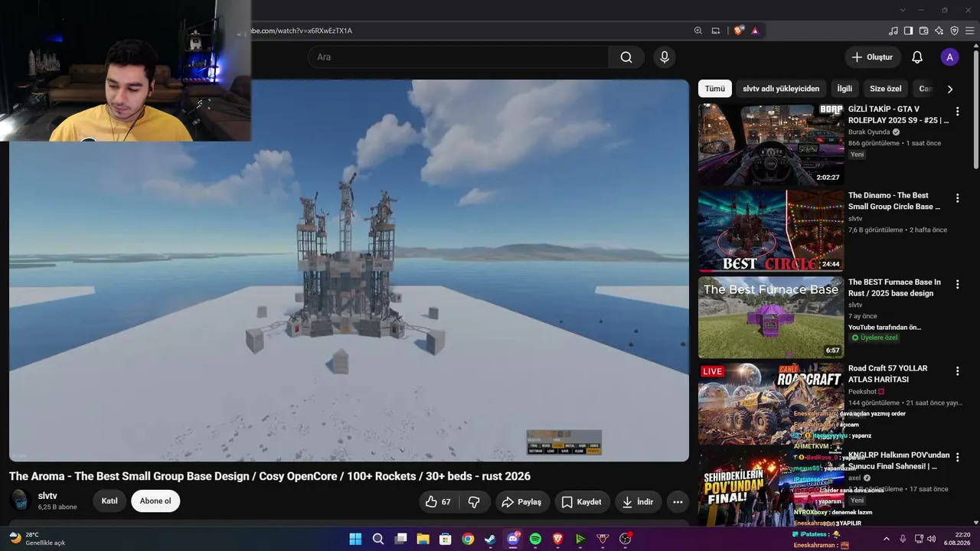Image resolution: width=980 pixels, height=551 pixels.
Task: Click the Peekshot channel name
Action: [863, 392]
